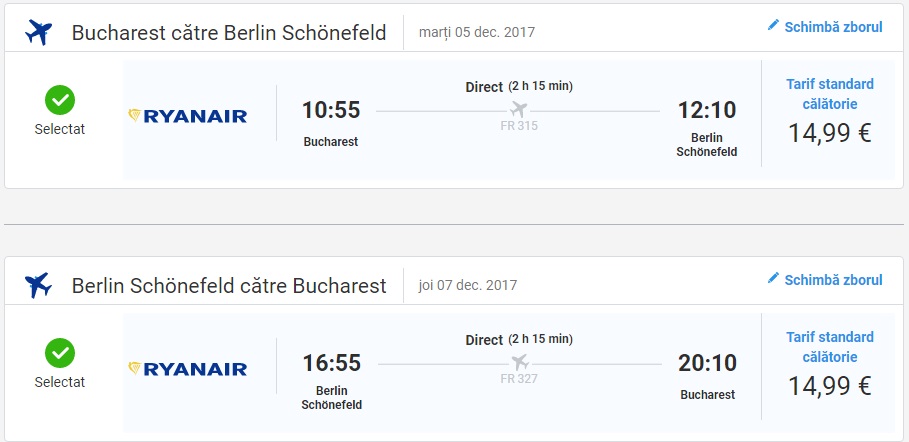Viewport: 909px width, 442px height.
Task: Click the airplane icon beside Berlin Schönefeld către Bucharest
Action: 39,285
